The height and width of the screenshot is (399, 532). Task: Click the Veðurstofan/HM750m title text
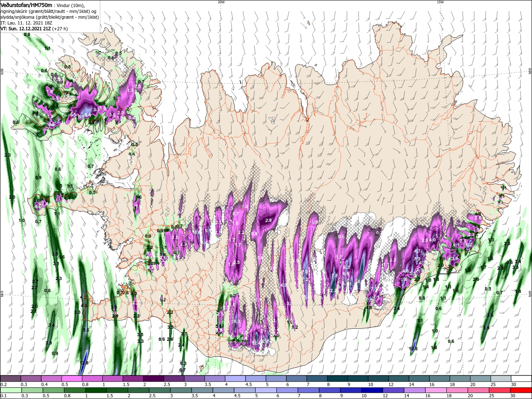click(27, 5)
